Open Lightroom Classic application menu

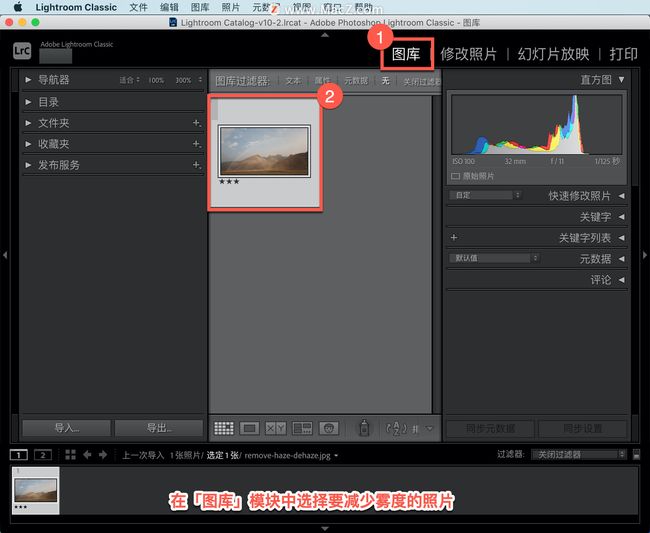(x=76, y=7)
